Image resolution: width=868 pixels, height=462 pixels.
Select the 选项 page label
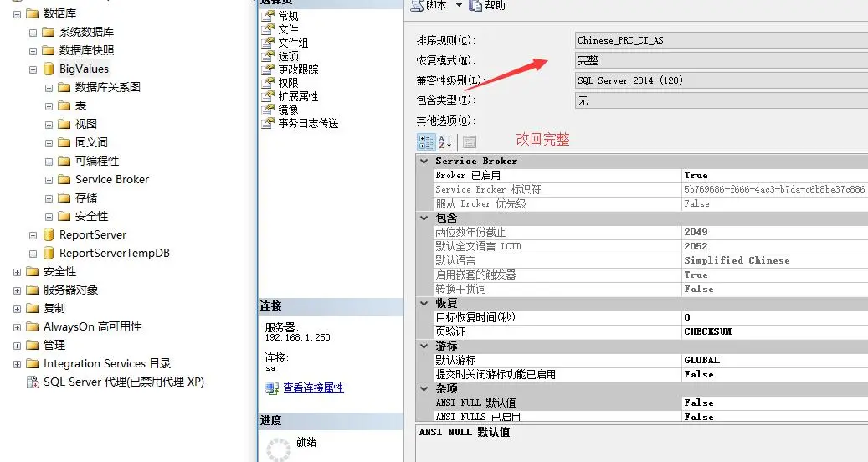pos(289,56)
